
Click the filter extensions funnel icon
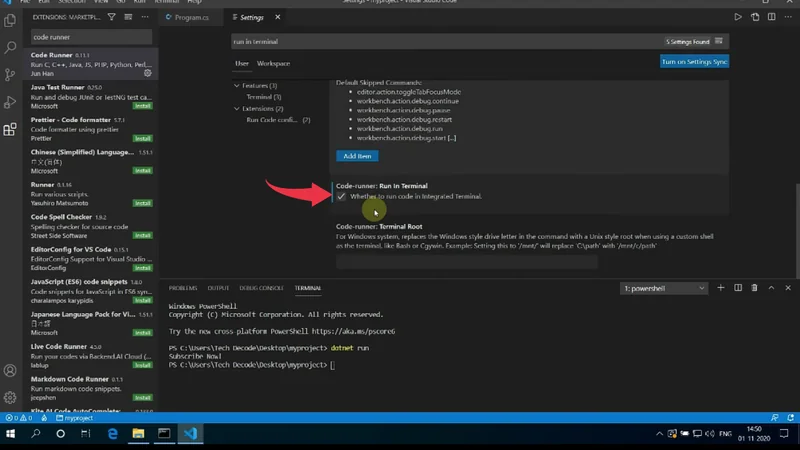111,17
